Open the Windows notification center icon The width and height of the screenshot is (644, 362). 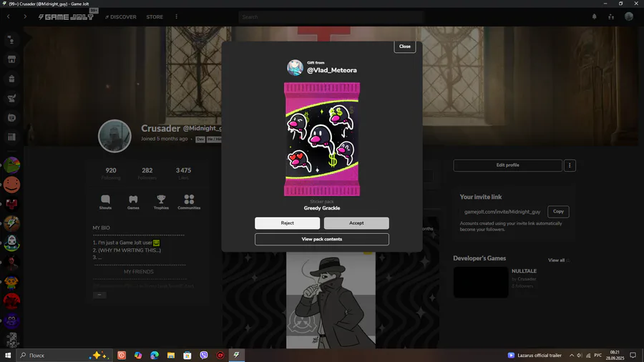coord(633,356)
